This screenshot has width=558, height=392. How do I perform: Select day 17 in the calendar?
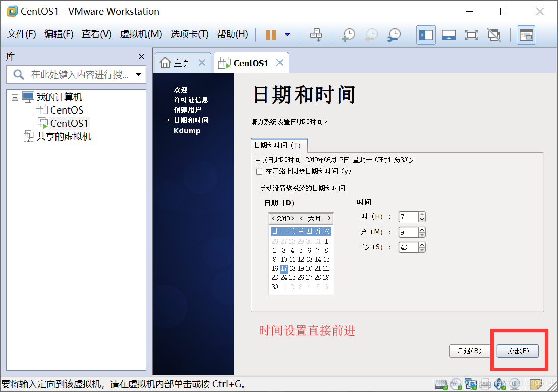284,268
